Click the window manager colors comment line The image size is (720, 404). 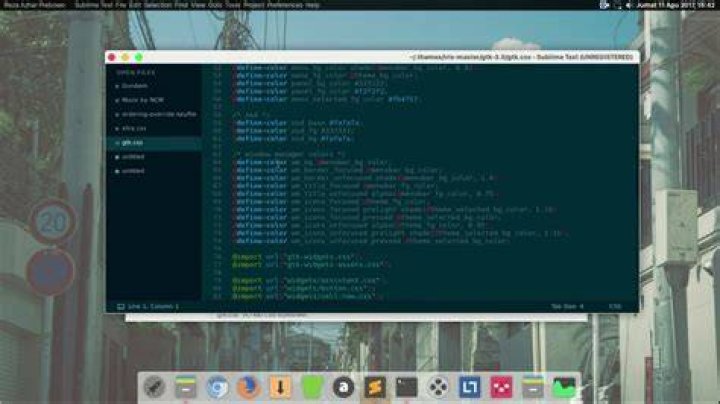pos(289,154)
